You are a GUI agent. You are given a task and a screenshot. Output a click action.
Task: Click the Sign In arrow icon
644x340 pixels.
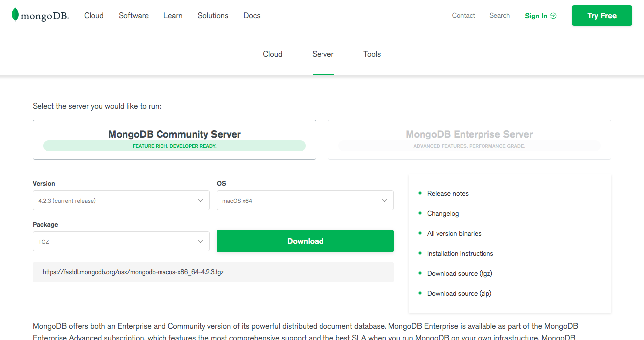pos(553,16)
